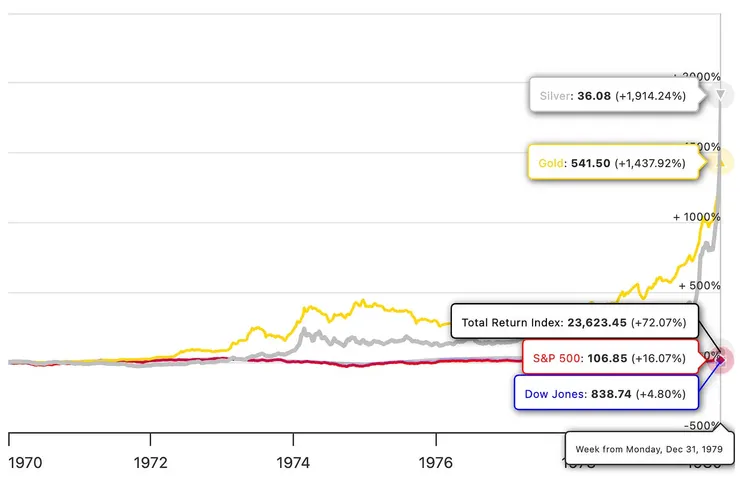This screenshot has width=740, height=488.
Task: Select the Dow Jones tooltip box
Action: (605, 392)
